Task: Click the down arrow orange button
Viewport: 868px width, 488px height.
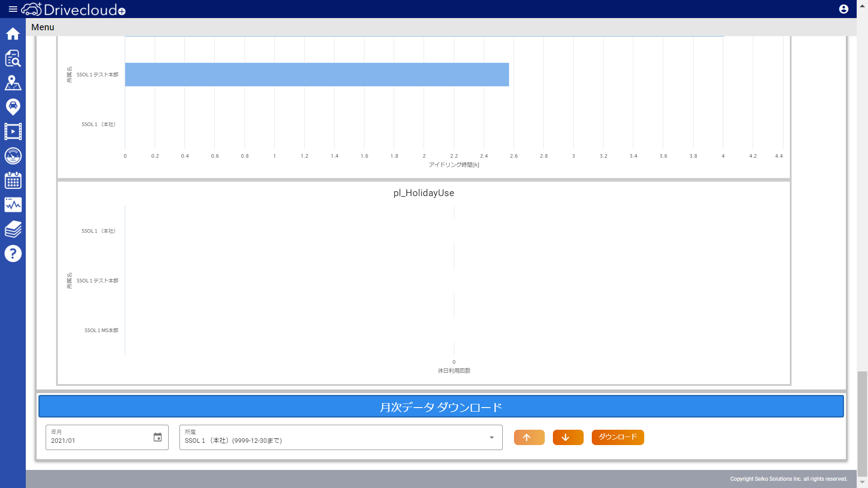Action: 568,437
